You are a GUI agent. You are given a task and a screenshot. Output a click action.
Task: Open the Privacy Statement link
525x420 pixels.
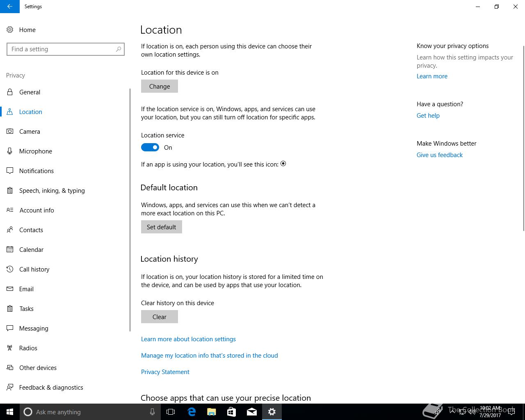point(165,372)
